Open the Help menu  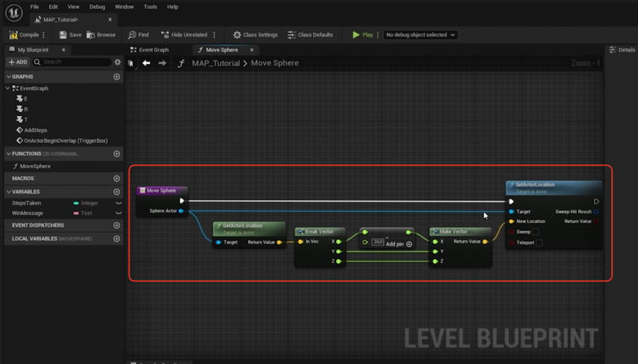[172, 7]
